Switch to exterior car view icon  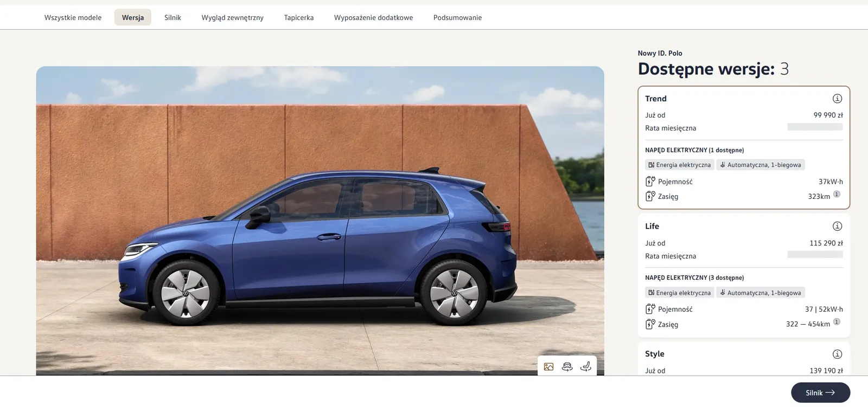(x=567, y=367)
